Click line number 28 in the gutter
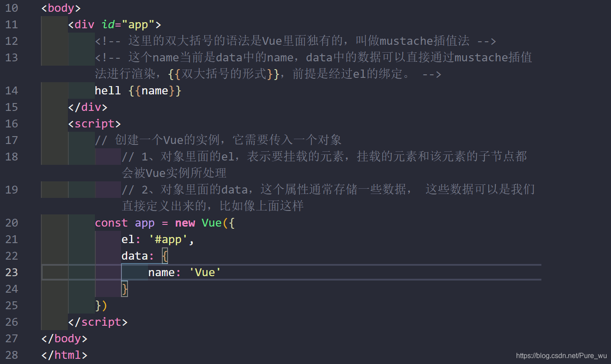Viewport: 611px width, 364px height. (12, 355)
